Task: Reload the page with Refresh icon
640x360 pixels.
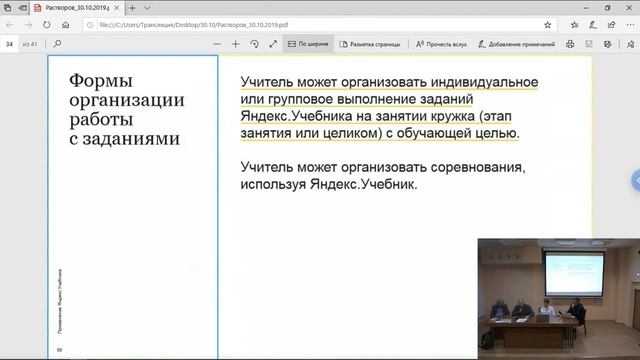Action: point(47,25)
